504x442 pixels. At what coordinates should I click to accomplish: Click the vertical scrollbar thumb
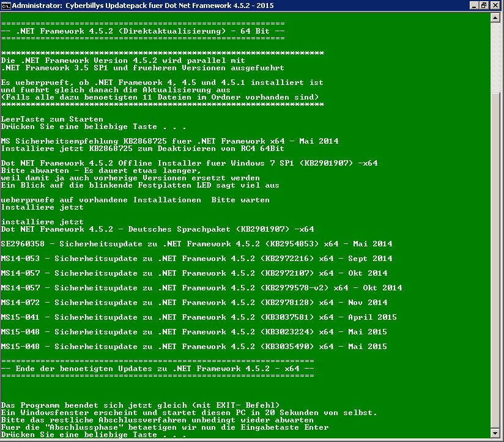pyautogui.click(x=495, y=261)
